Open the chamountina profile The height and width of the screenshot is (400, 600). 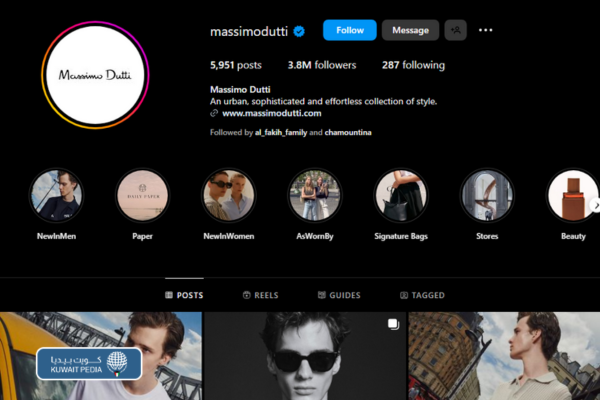point(348,132)
